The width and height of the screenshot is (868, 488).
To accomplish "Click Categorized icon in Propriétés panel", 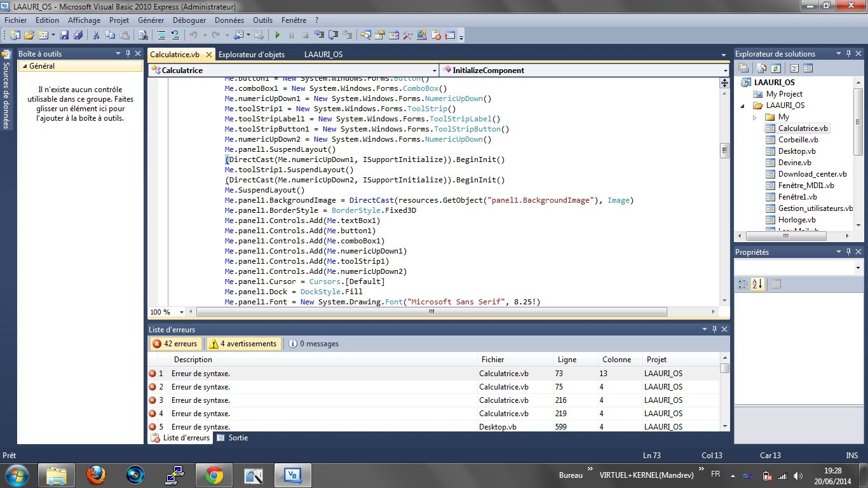I will pyautogui.click(x=743, y=284).
